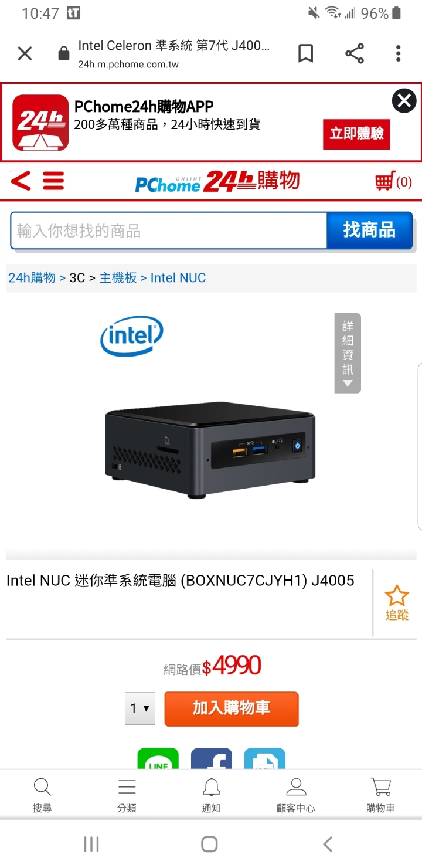This screenshot has height=868, width=422.
Task: Tap the star 追蹤 icon to follow product
Action: tap(397, 602)
